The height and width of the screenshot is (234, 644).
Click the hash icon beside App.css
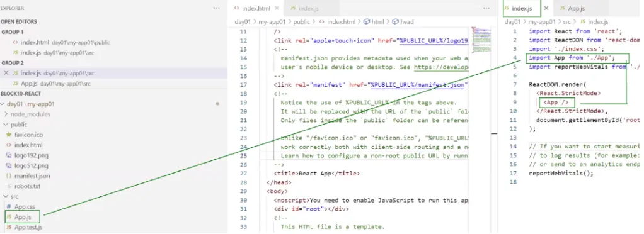click(9, 206)
